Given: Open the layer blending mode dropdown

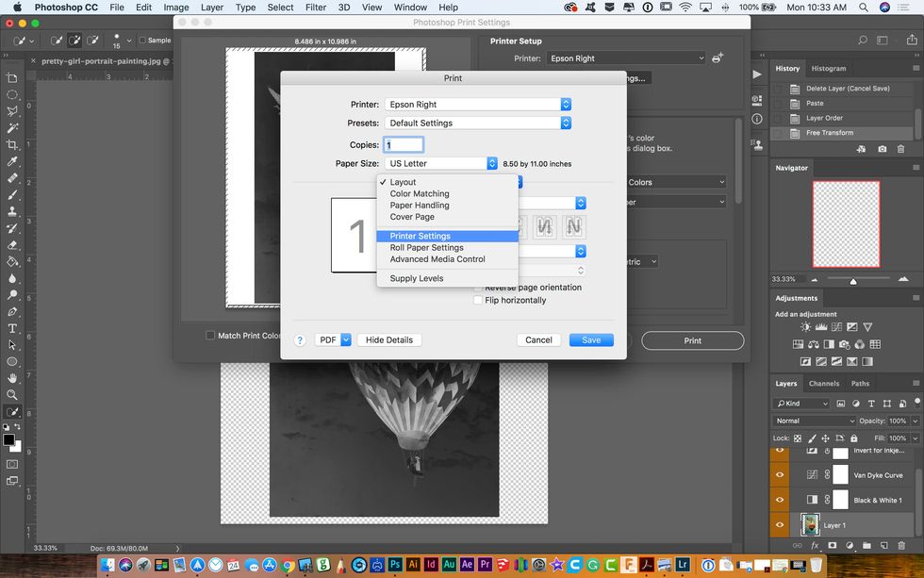Looking at the screenshot, I should click(806, 421).
